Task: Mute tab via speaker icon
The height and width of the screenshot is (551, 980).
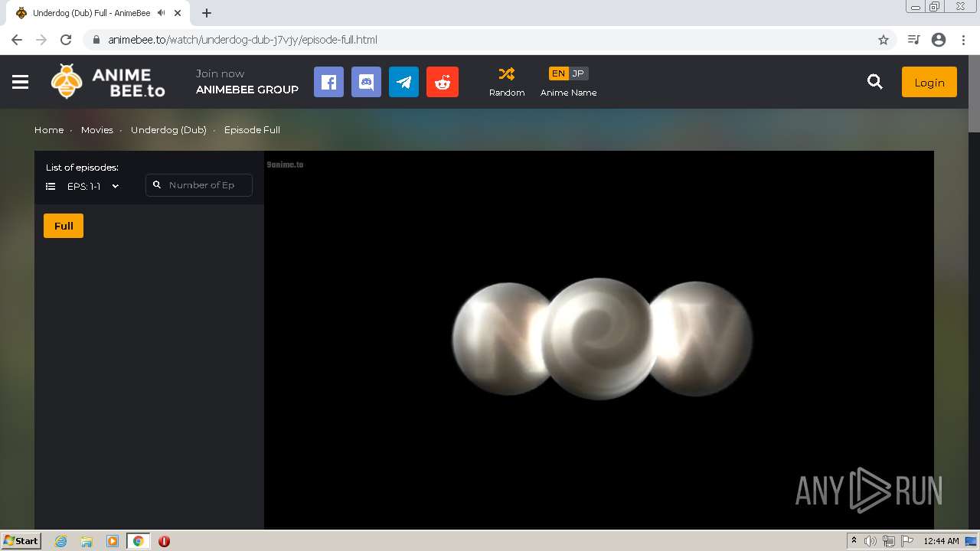Action: [162, 13]
